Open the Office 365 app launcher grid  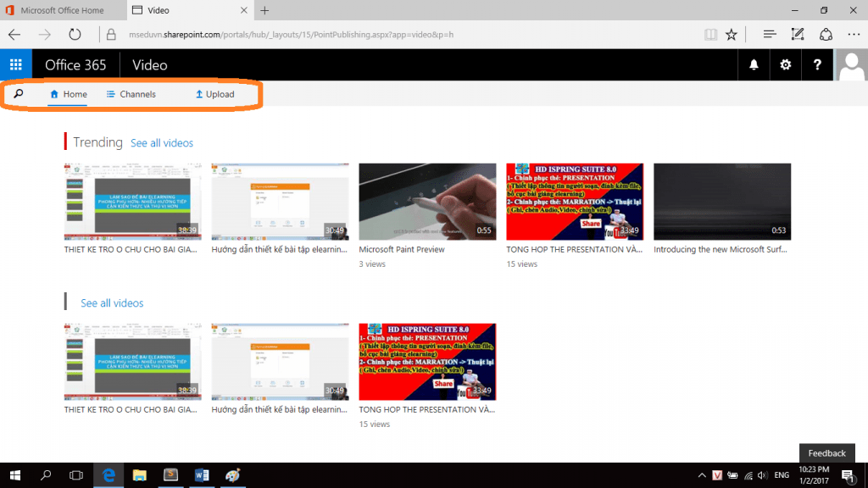[x=16, y=64]
